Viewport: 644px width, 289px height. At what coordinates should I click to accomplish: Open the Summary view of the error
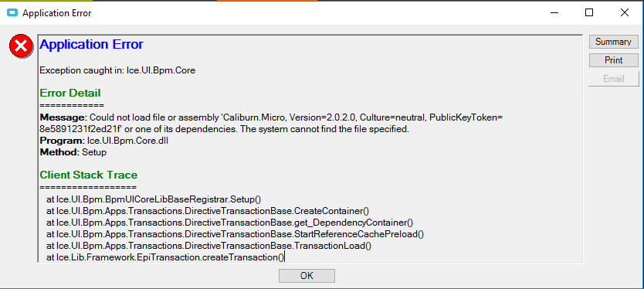(x=613, y=42)
